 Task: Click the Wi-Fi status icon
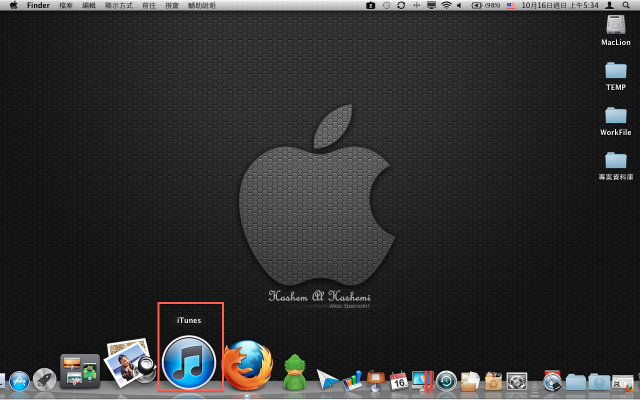pos(447,5)
